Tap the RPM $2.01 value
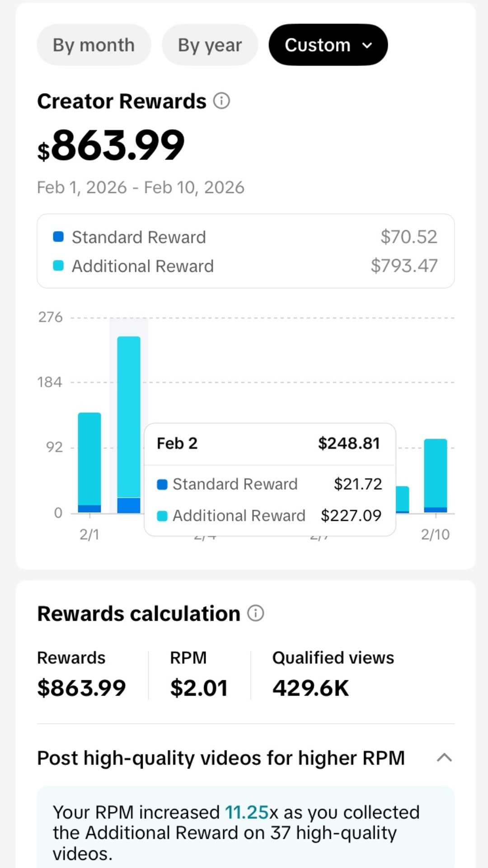The height and width of the screenshot is (868, 488). (x=199, y=688)
